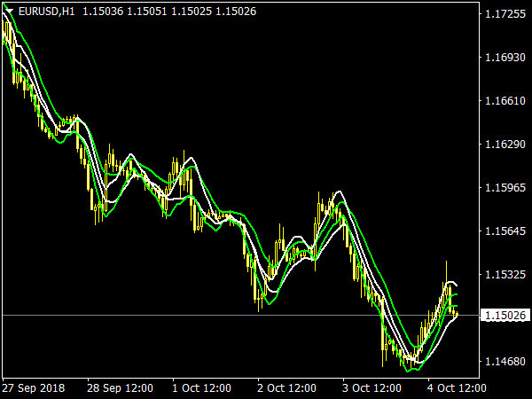532x399 pixels.
Task: Click the 1.16610 price axis label
Action: 505,101
